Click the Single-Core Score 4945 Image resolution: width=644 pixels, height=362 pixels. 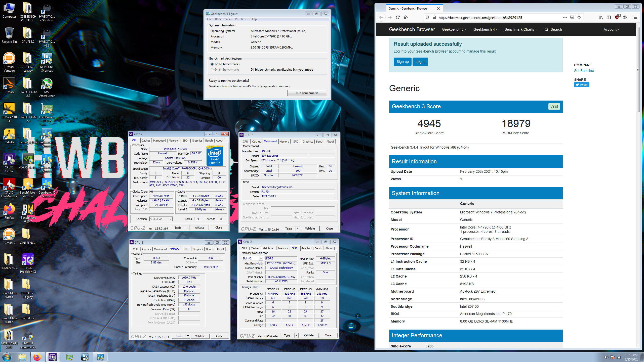(x=429, y=123)
